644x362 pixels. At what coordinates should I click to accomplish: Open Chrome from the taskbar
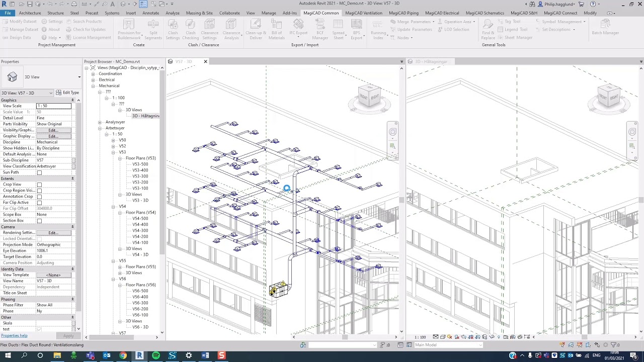pyautogui.click(x=123, y=355)
